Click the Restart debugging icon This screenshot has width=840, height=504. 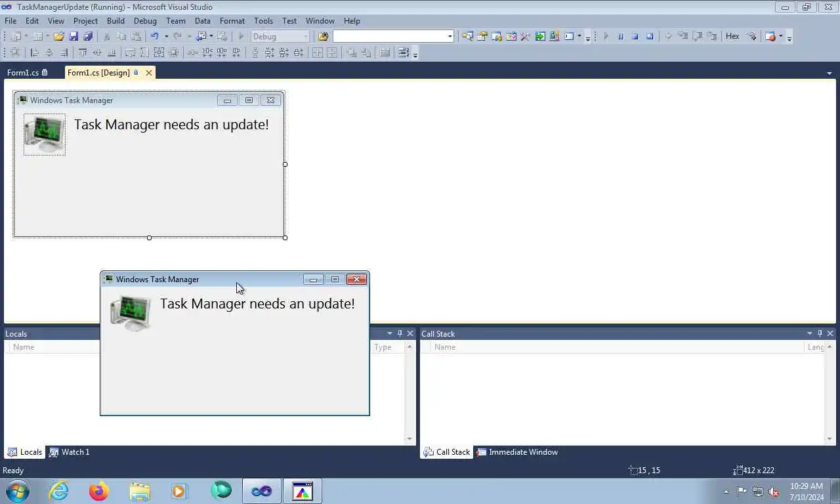coord(650,37)
